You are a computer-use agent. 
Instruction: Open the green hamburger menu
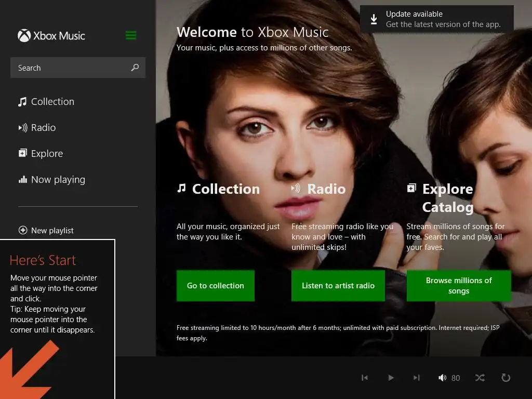(131, 35)
